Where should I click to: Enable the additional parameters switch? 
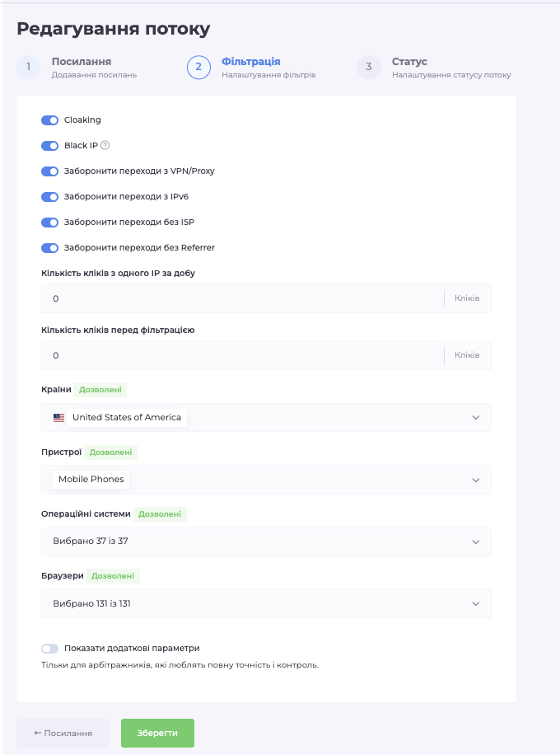[50, 649]
